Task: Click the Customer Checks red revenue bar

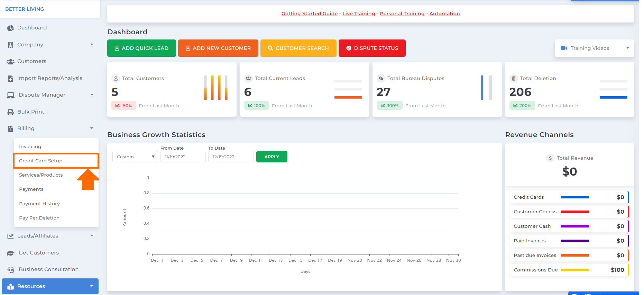Action: click(575, 212)
